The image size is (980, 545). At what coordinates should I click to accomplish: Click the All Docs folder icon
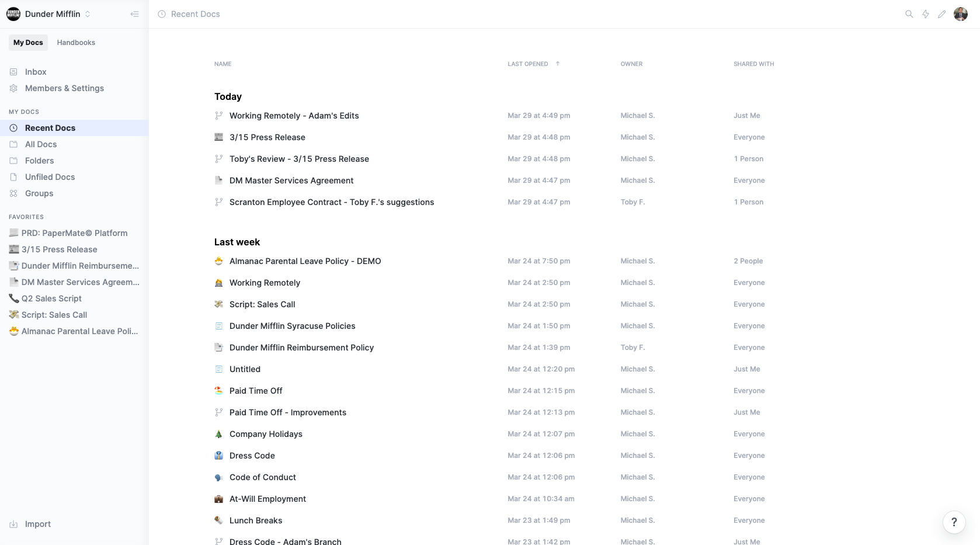(x=13, y=144)
